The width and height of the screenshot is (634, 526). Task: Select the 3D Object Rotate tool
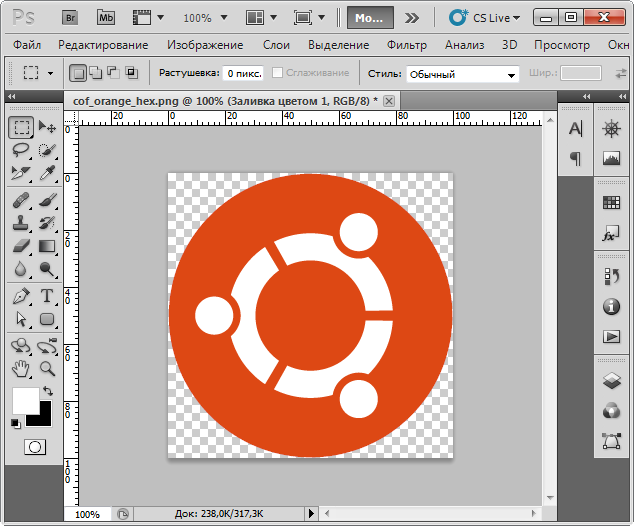pos(21,346)
